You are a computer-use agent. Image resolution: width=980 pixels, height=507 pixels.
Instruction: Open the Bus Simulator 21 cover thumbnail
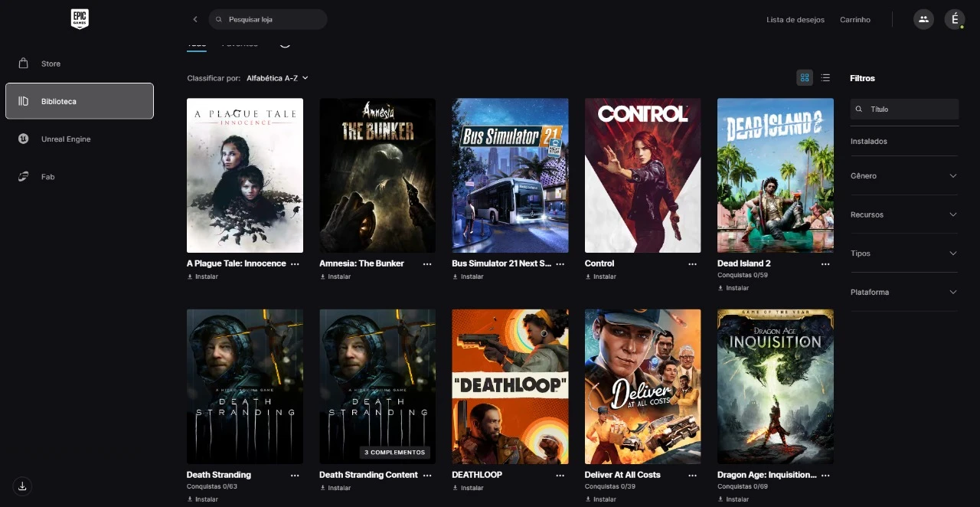(x=510, y=175)
